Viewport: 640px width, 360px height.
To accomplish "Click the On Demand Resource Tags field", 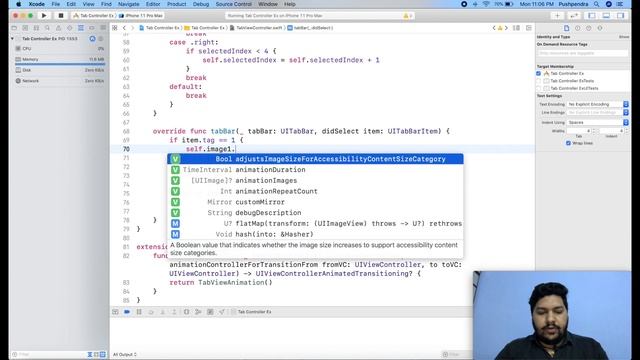I will 582,53.
